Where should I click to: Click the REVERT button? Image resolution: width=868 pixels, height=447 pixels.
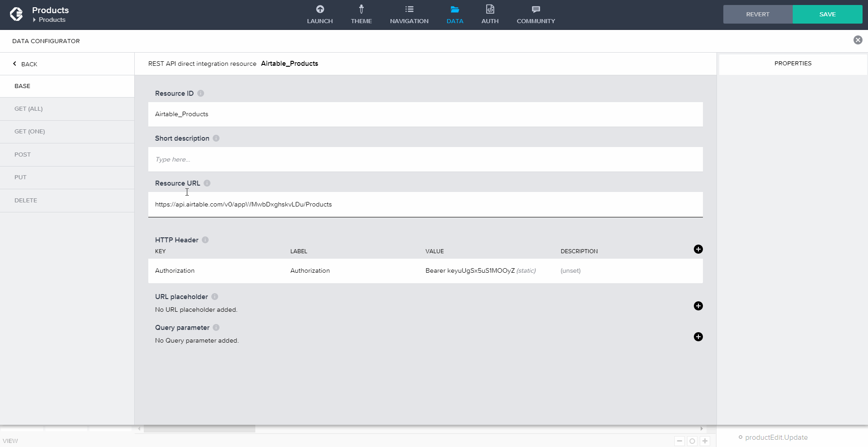coord(758,14)
